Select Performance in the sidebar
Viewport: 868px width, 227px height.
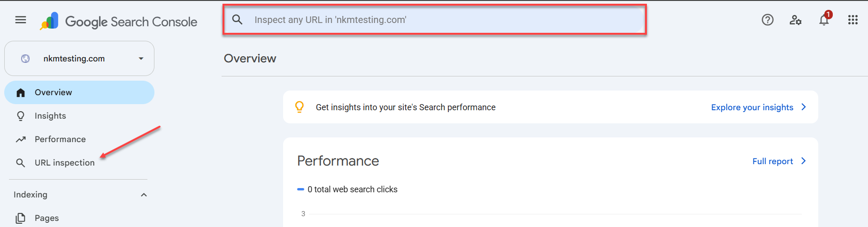click(x=79, y=139)
